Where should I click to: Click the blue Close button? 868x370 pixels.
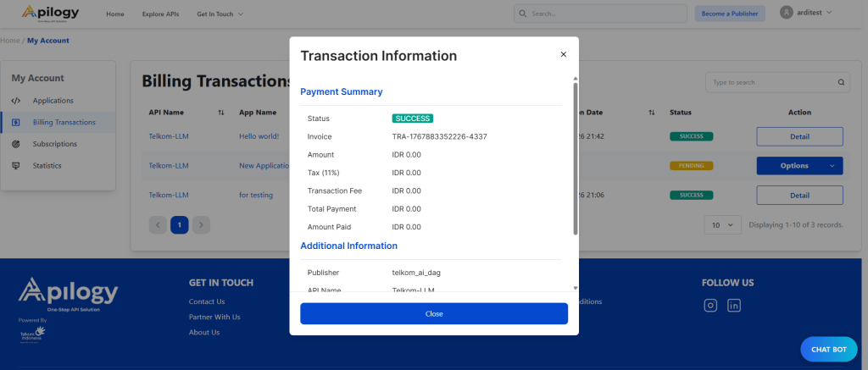point(433,313)
